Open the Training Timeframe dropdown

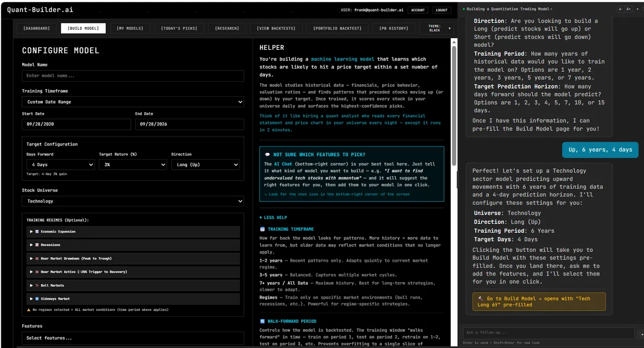click(x=133, y=102)
